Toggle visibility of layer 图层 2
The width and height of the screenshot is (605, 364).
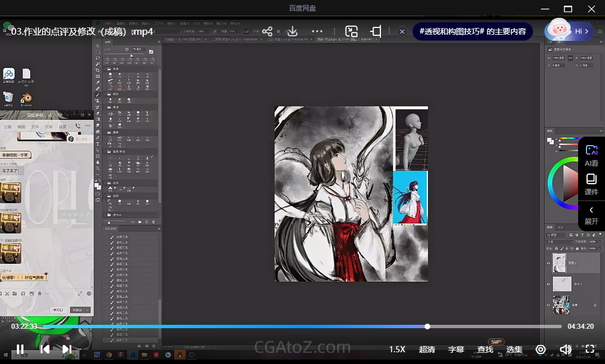coord(548,263)
